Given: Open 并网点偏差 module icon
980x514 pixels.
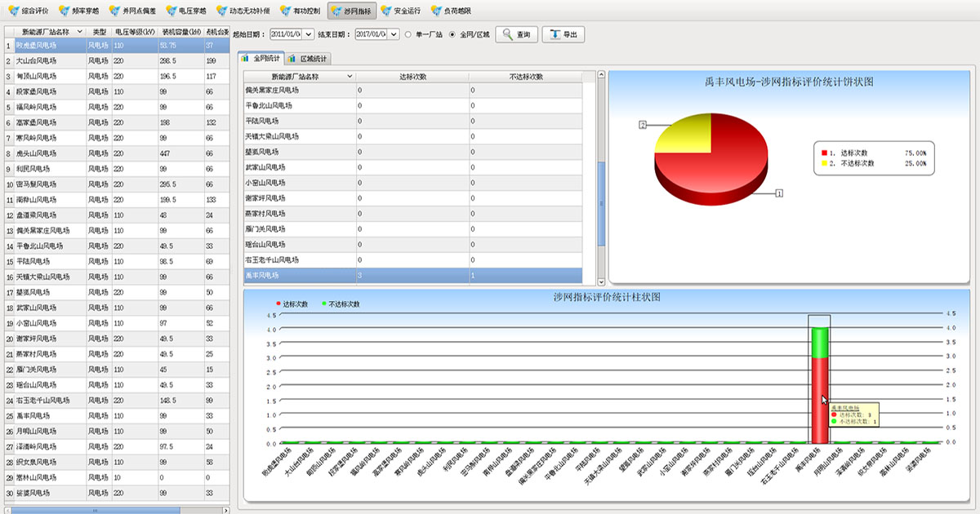Looking at the screenshot, I should pyautogui.click(x=114, y=11).
